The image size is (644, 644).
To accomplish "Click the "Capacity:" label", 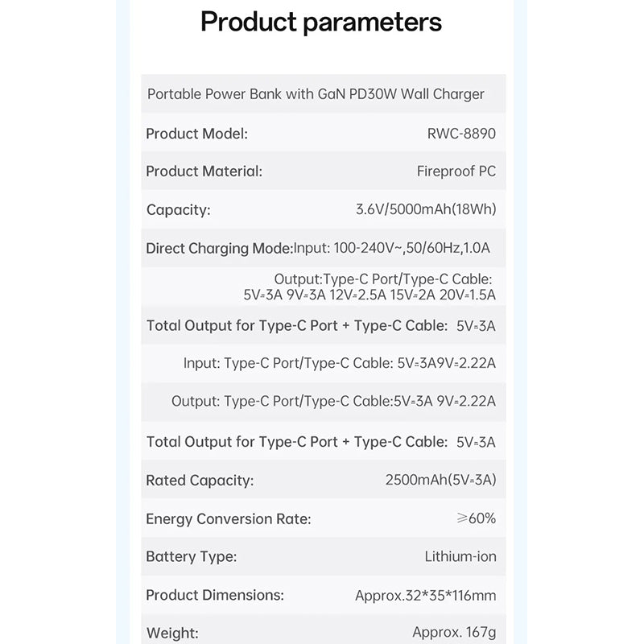I will tap(178, 210).
